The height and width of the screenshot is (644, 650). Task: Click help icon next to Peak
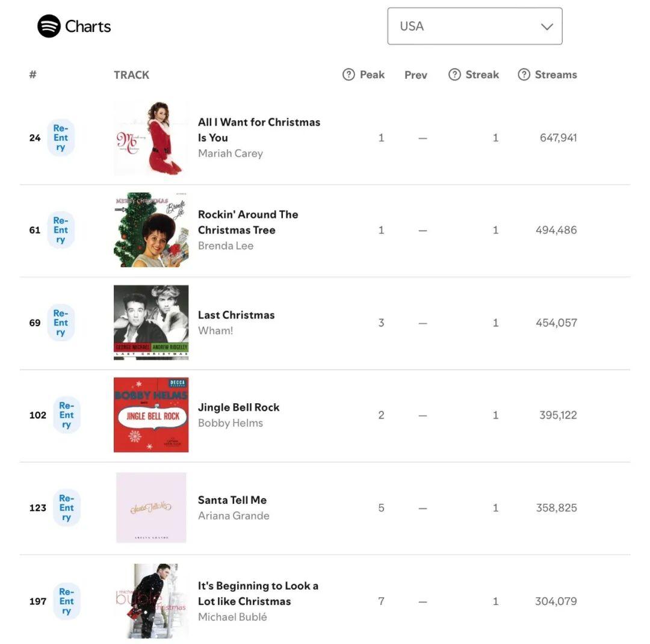coord(348,75)
